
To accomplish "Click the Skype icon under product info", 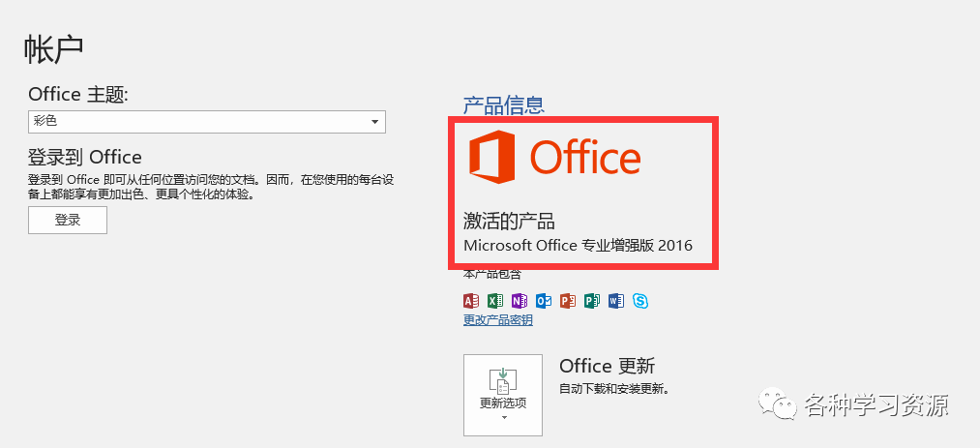I will click(x=640, y=301).
